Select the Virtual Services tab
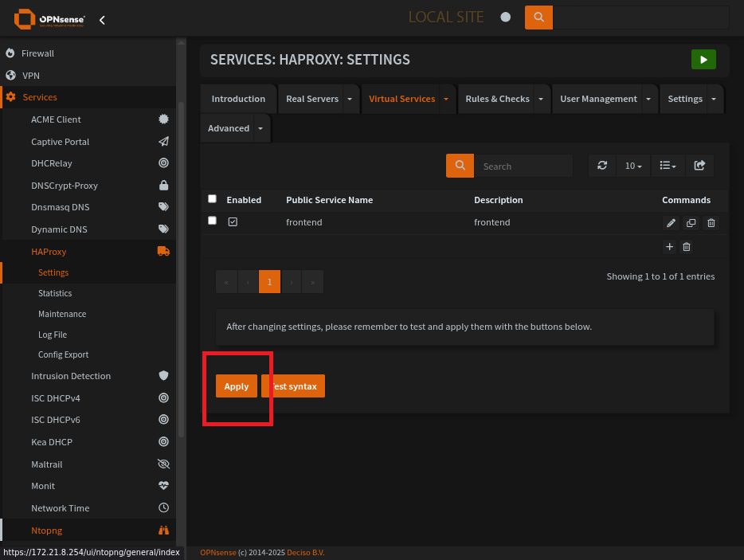Image resolution: width=744 pixels, height=560 pixels. coord(402,100)
